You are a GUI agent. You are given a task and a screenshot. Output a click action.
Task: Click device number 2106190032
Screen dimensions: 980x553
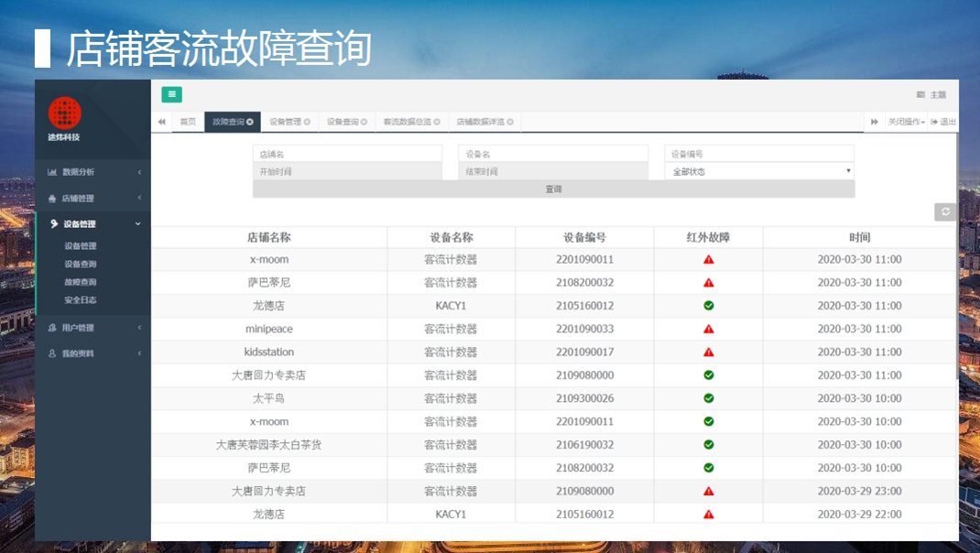[x=585, y=444]
